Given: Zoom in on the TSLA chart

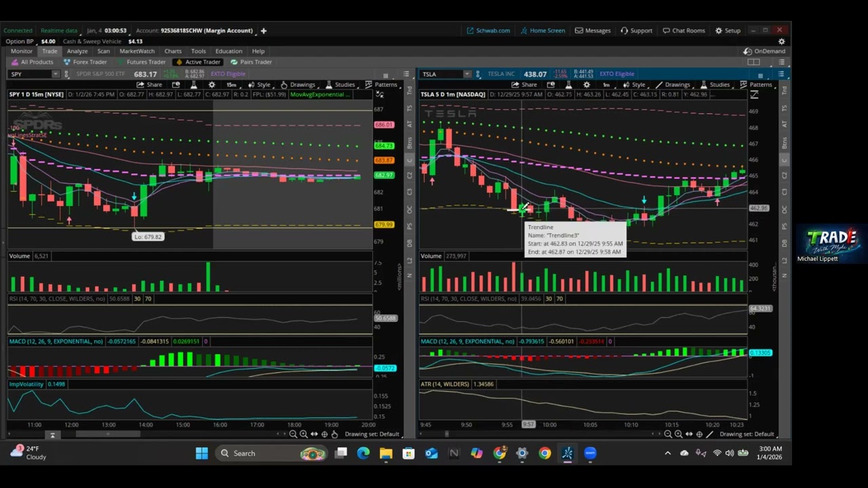Looking at the screenshot, I should pyautogui.click(x=679, y=434).
